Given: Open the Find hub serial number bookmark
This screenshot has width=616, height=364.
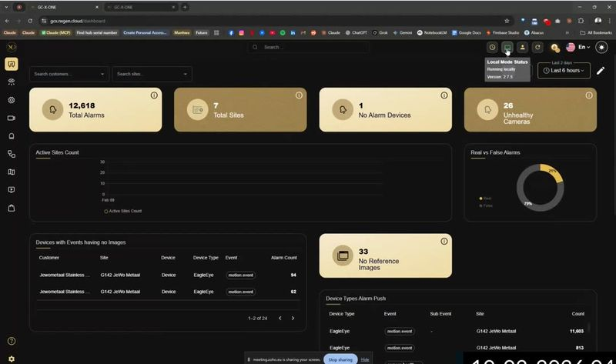Looking at the screenshot, I should click(x=97, y=32).
